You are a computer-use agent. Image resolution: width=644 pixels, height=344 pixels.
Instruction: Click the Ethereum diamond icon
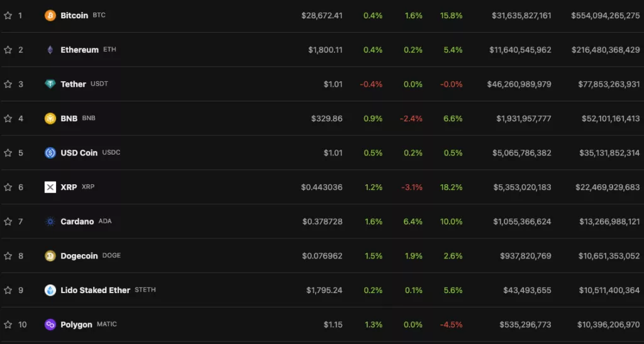click(x=50, y=50)
